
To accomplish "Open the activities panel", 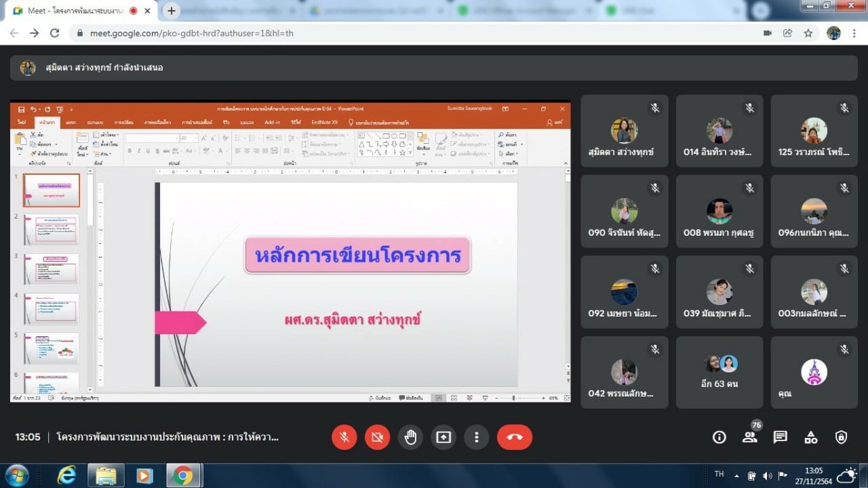I will (x=811, y=437).
